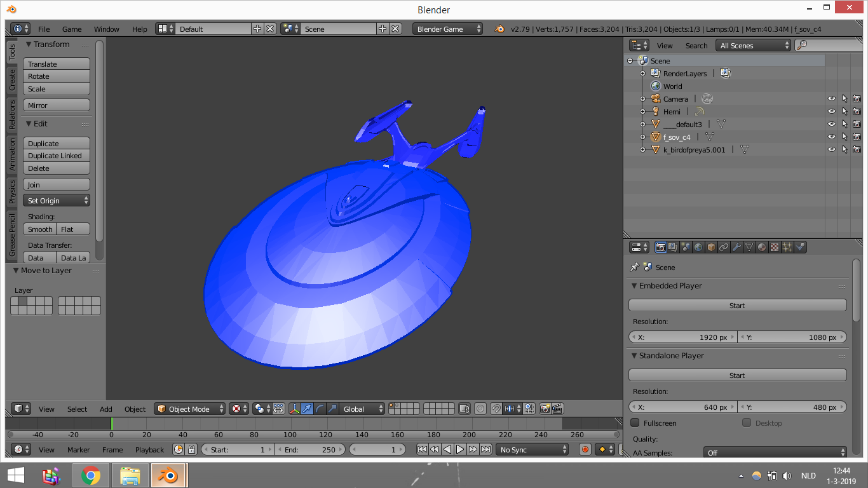Click the World globe icon in outliner
This screenshot has height=488, width=868.
click(656, 86)
